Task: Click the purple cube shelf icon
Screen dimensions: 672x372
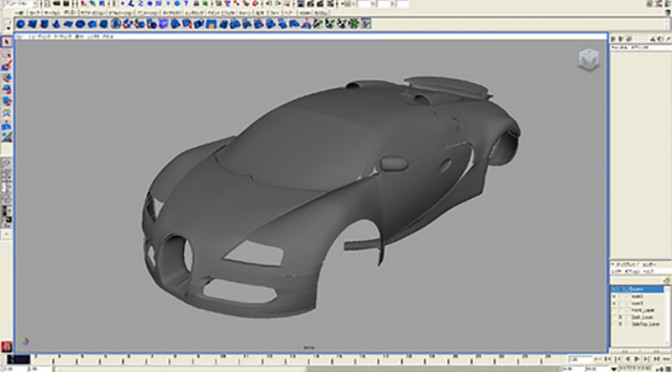Action: pos(163,24)
